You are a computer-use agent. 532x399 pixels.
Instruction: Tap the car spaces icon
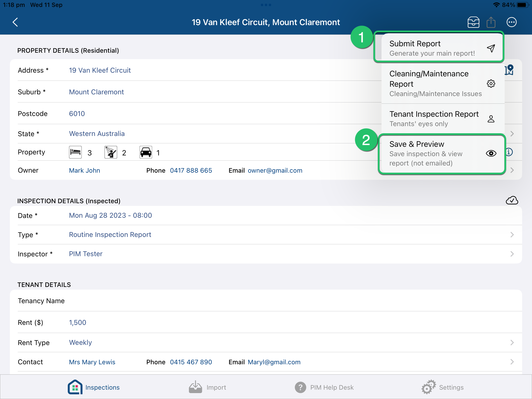[146, 152]
